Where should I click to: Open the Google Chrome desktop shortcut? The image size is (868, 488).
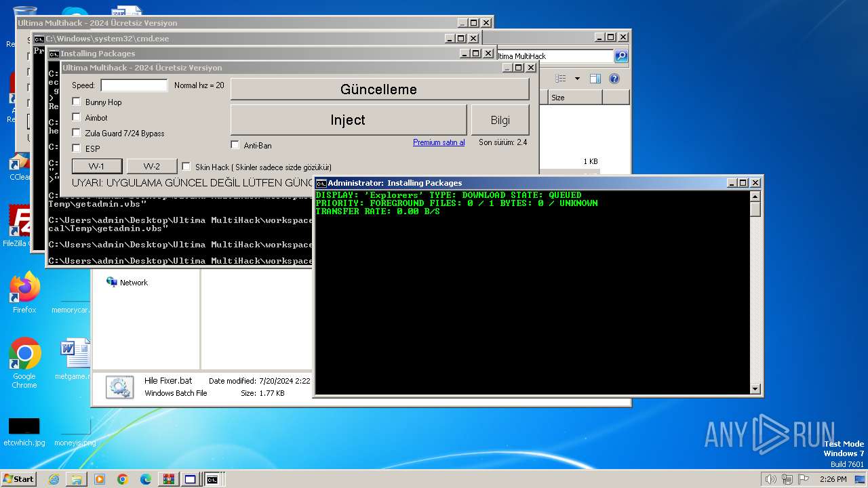coord(24,363)
